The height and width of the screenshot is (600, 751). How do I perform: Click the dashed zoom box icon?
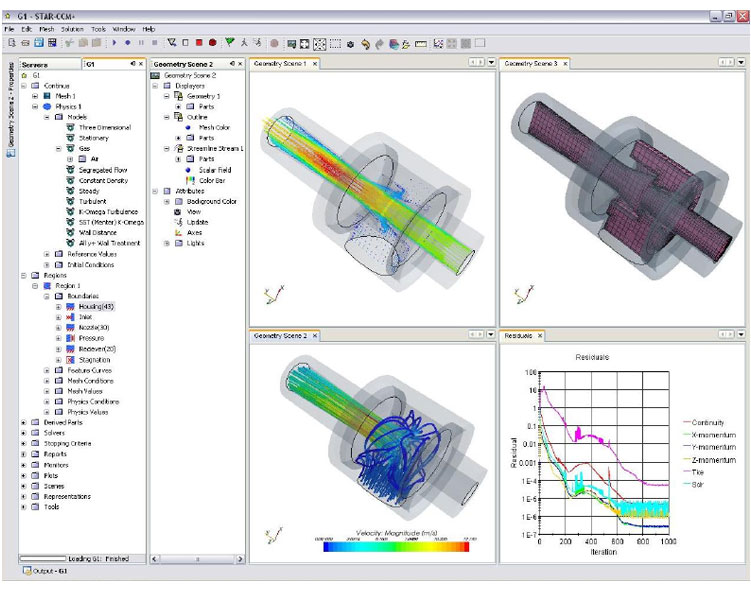click(x=335, y=44)
